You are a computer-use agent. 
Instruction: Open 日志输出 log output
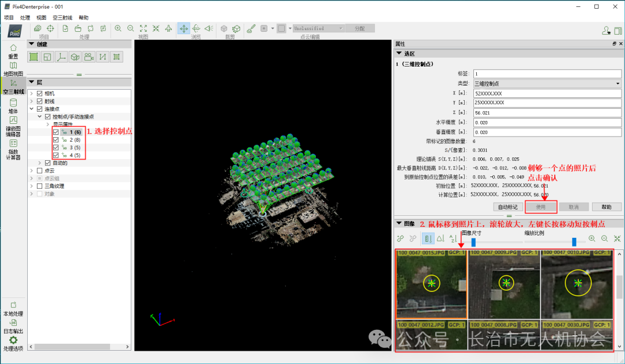13,326
